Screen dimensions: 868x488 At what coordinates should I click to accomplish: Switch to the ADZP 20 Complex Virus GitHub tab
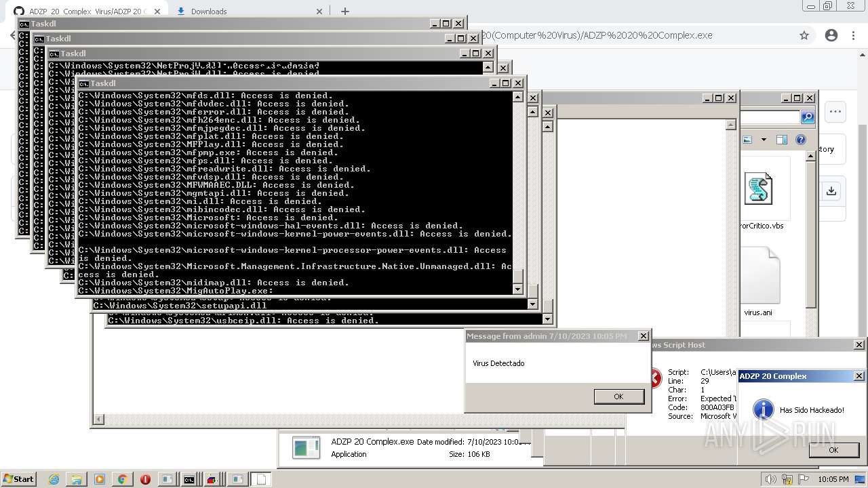point(88,12)
